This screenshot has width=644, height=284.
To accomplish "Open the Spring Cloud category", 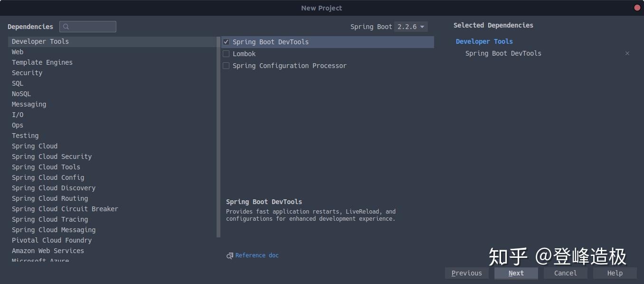I will [x=34, y=146].
